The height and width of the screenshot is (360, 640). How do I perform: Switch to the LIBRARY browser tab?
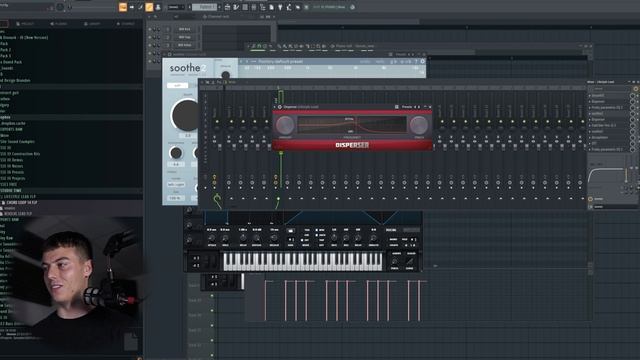92,24
